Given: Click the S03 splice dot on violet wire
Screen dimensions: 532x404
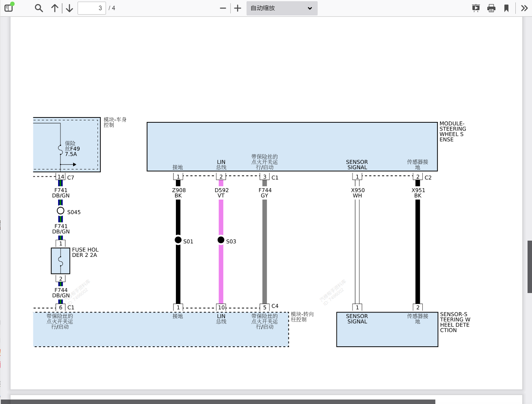Looking at the screenshot, I should click(x=221, y=240).
